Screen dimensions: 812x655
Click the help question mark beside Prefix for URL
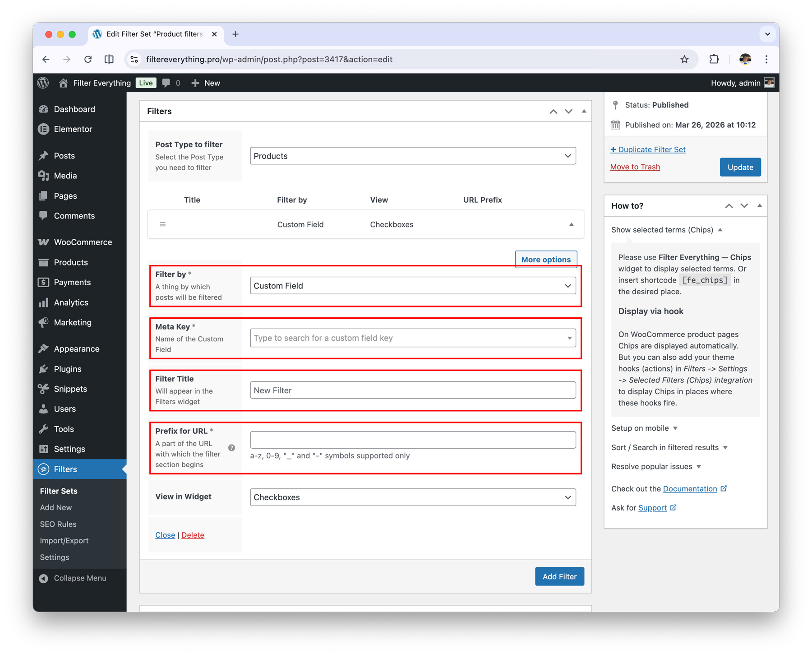(x=231, y=448)
